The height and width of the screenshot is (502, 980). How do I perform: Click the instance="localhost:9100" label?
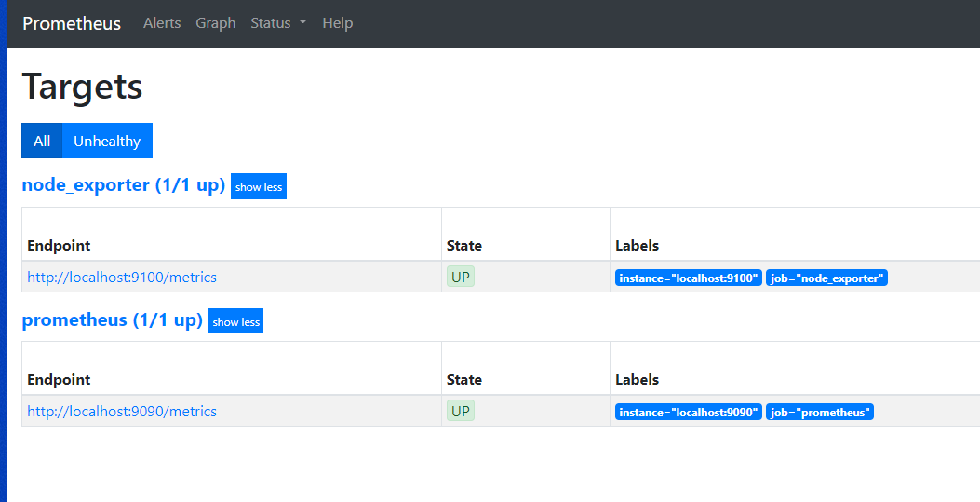pyautogui.click(x=689, y=278)
